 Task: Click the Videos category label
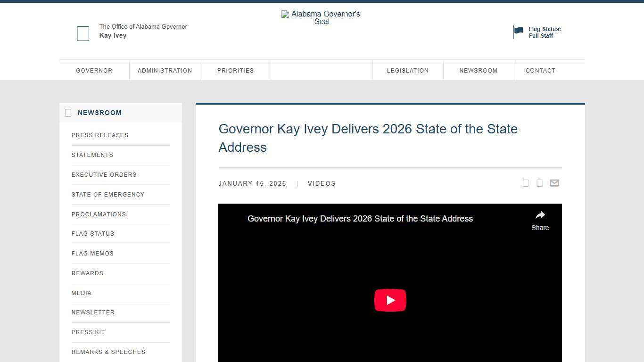click(322, 183)
